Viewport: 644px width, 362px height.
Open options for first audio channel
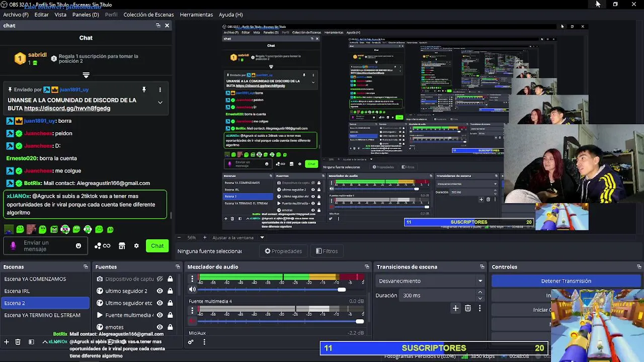[192, 279]
